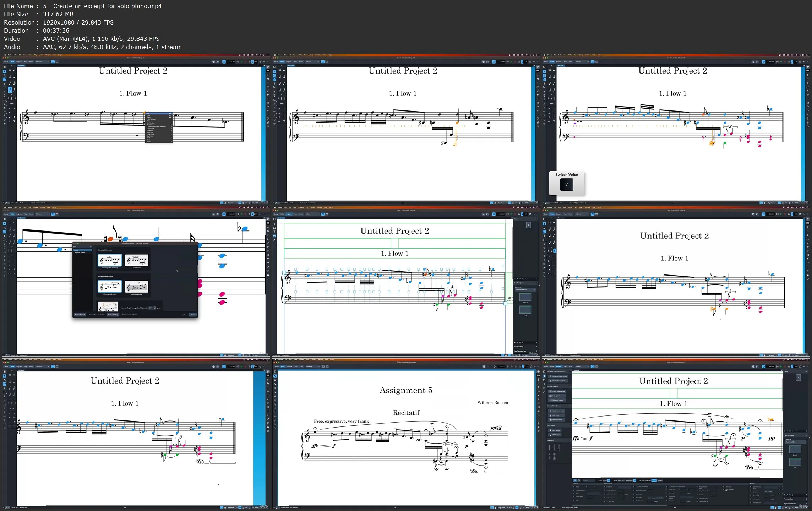This screenshot has height=511, width=812.
Task: Select the Allow angled brackets option
Action: pyautogui.click(x=110, y=286)
